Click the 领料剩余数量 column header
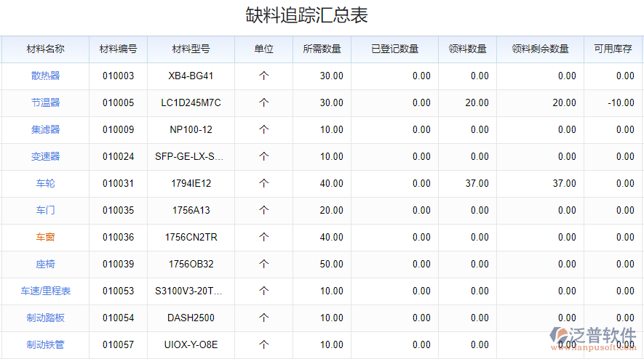 coord(540,49)
